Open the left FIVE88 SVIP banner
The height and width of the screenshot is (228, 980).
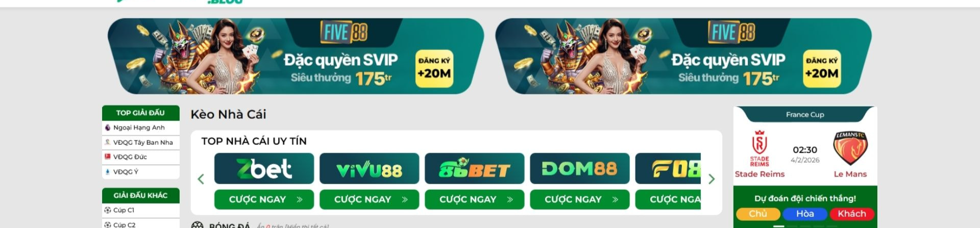[x=296, y=56]
